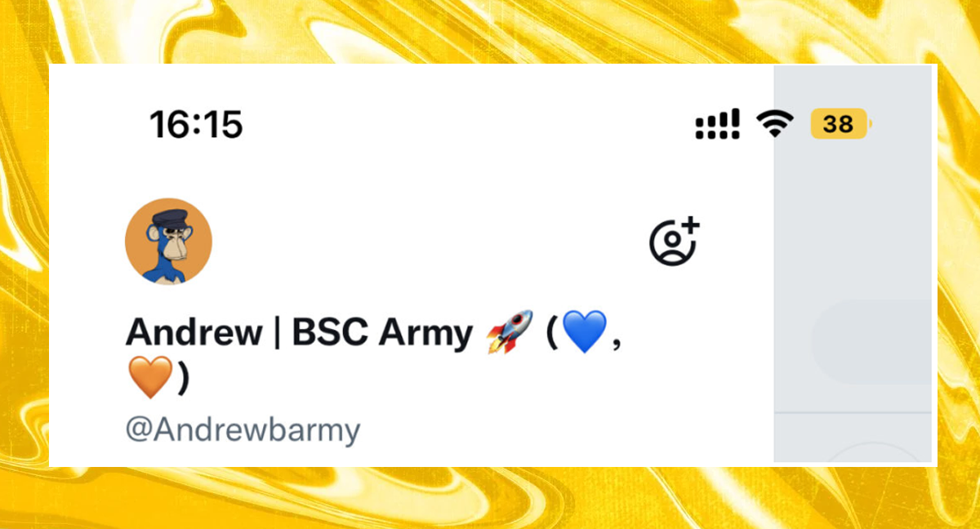Click the Wi-Fi status icon
Viewport: 980px width, 529px height.
click(775, 124)
